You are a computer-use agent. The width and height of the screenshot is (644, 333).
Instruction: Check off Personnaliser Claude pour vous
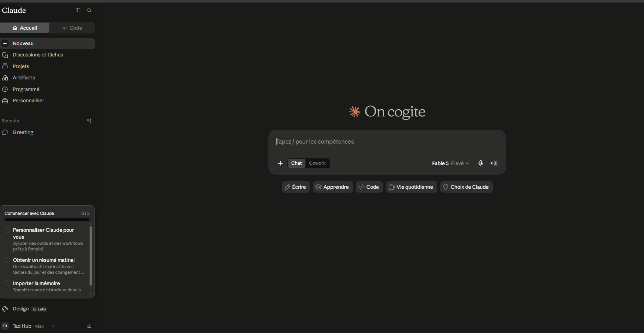point(7,230)
